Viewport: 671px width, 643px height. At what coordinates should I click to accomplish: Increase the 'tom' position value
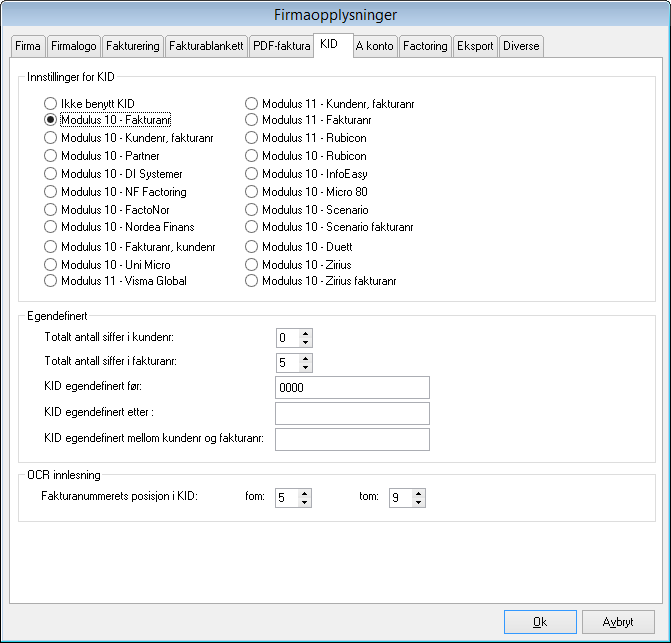[418, 494]
